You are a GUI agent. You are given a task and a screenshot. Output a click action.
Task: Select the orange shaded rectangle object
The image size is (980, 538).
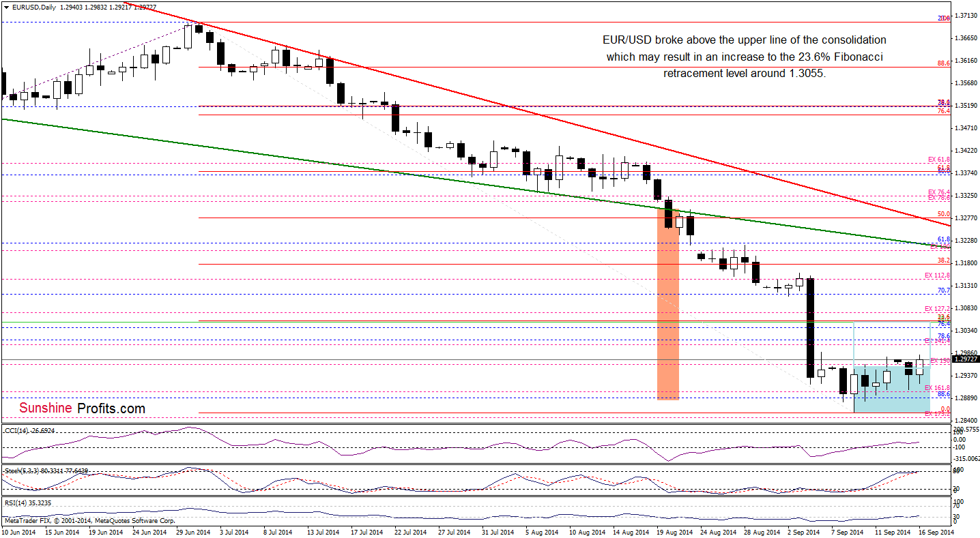click(x=667, y=304)
